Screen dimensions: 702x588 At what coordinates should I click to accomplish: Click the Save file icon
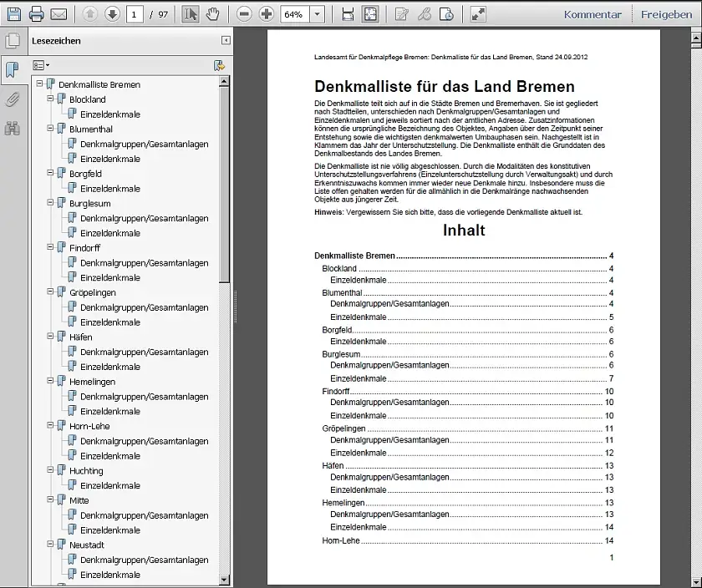(13, 14)
